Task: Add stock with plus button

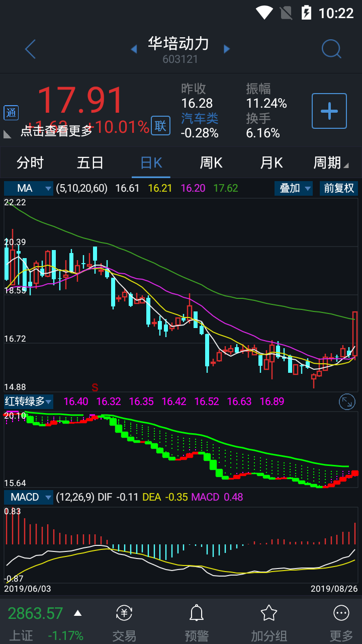Action: [x=329, y=111]
